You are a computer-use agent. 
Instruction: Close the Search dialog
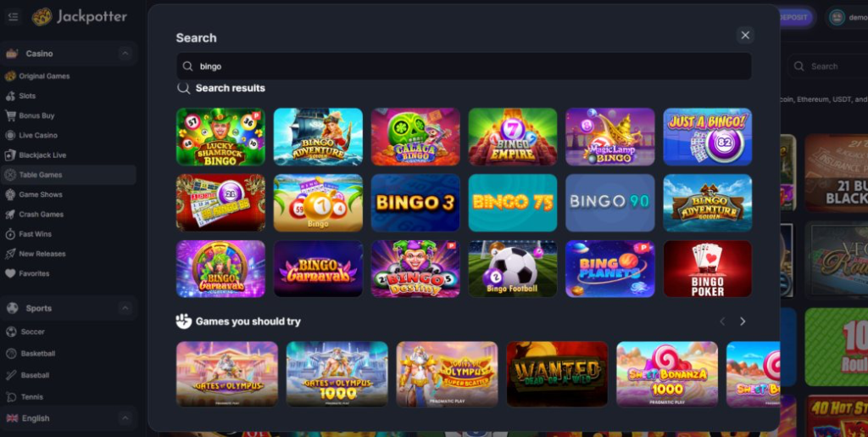coord(745,36)
